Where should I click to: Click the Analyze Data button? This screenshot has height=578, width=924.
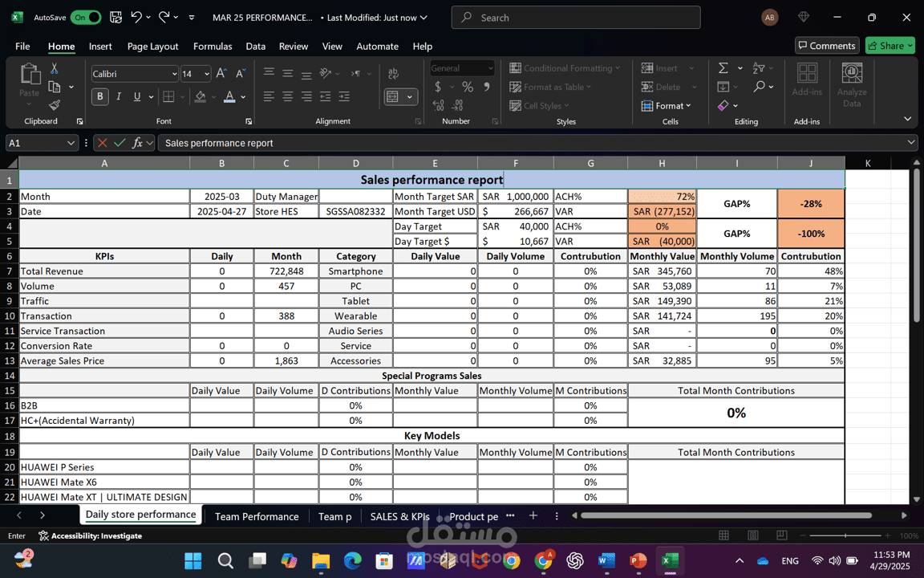[x=852, y=85]
